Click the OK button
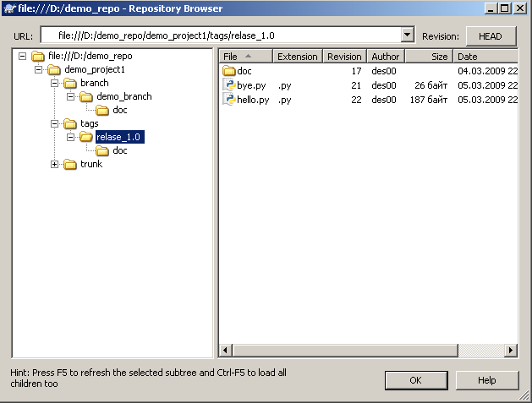 coord(416,380)
